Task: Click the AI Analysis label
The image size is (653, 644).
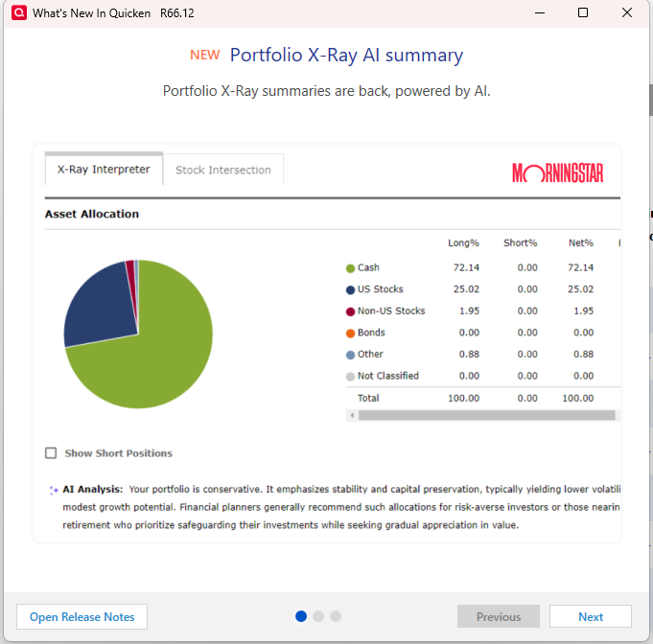Action: point(93,489)
